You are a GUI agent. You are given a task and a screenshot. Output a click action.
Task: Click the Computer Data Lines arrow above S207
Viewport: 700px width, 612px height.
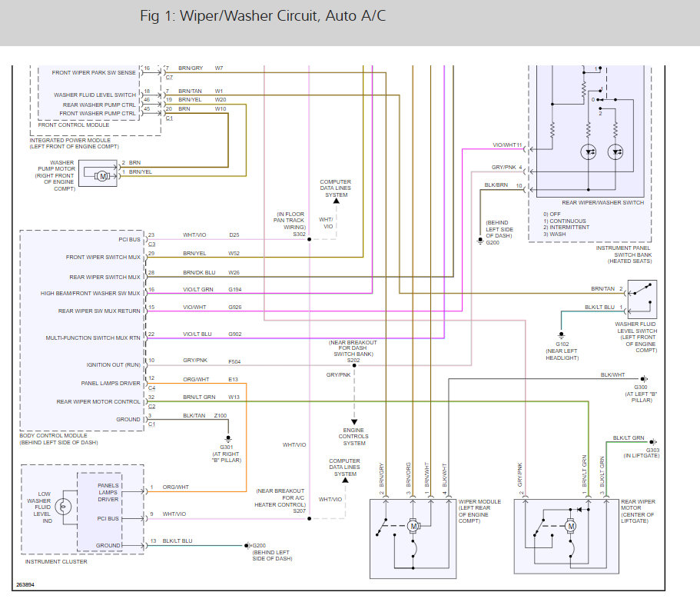(x=345, y=481)
